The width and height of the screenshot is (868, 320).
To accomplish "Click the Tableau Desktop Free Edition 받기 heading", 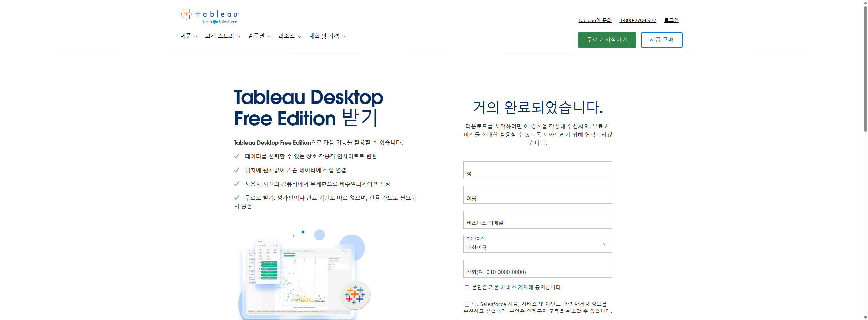I will [309, 108].
